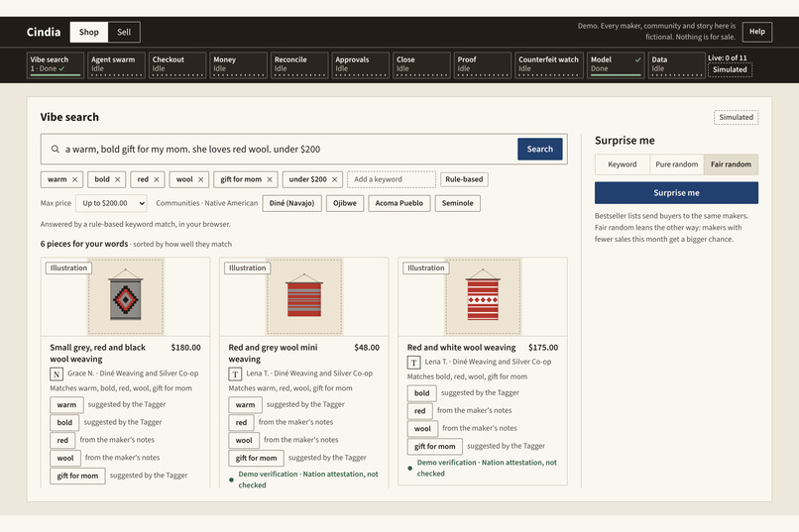This screenshot has height=532, width=799.
Task: Open the Agent swarm step
Action: click(x=116, y=64)
